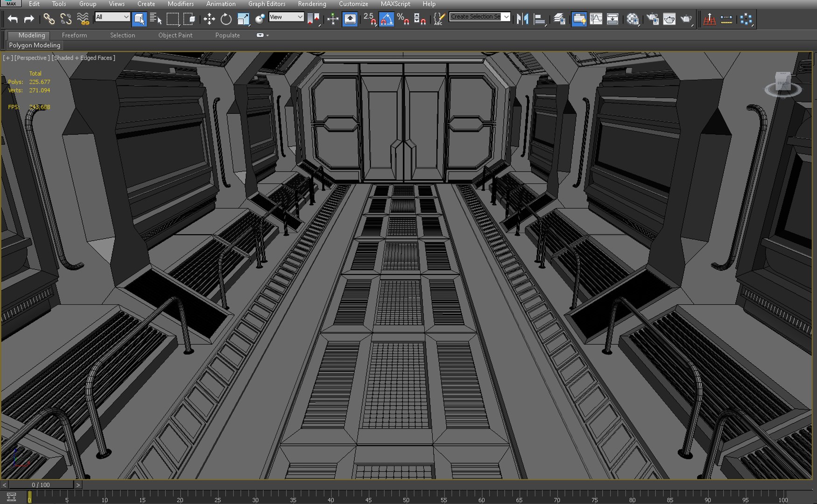Click the Align tool icon
This screenshot has height=504, width=817.
coord(540,19)
